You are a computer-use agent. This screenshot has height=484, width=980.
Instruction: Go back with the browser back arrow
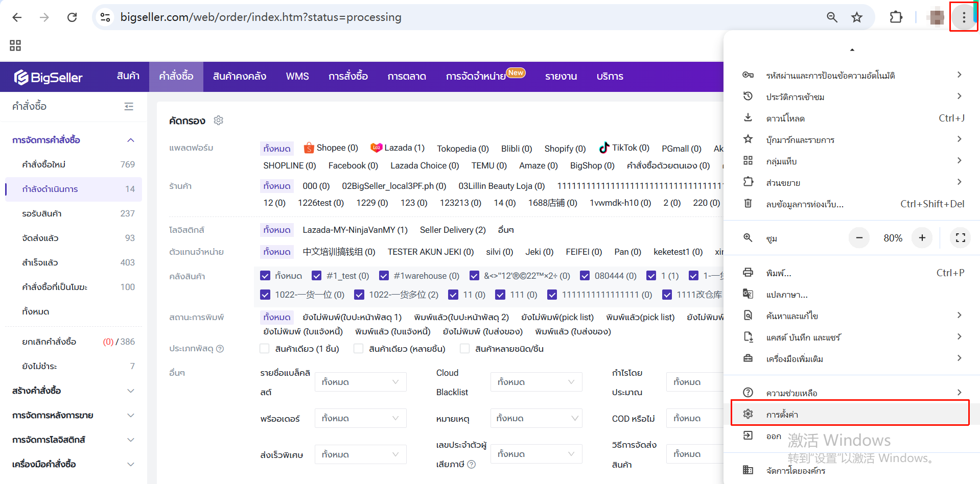[17, 17]
